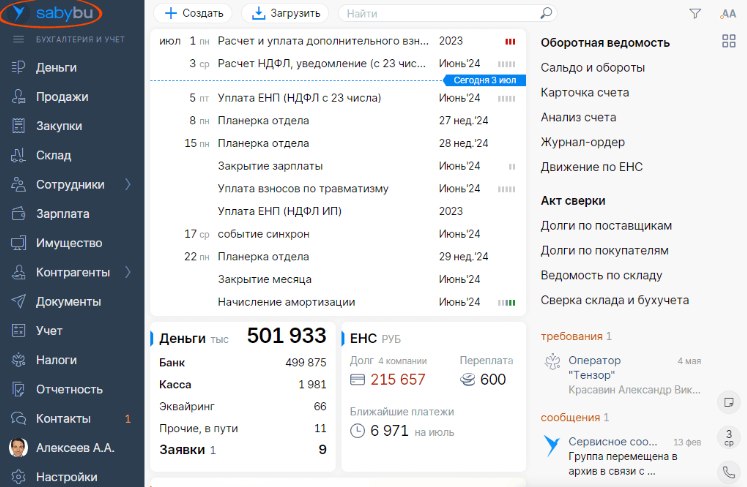This screenshot has width=747, height=487.
Task: Click progress indicator of Закрытие зарплаты
Action: (x=512, y=166)
